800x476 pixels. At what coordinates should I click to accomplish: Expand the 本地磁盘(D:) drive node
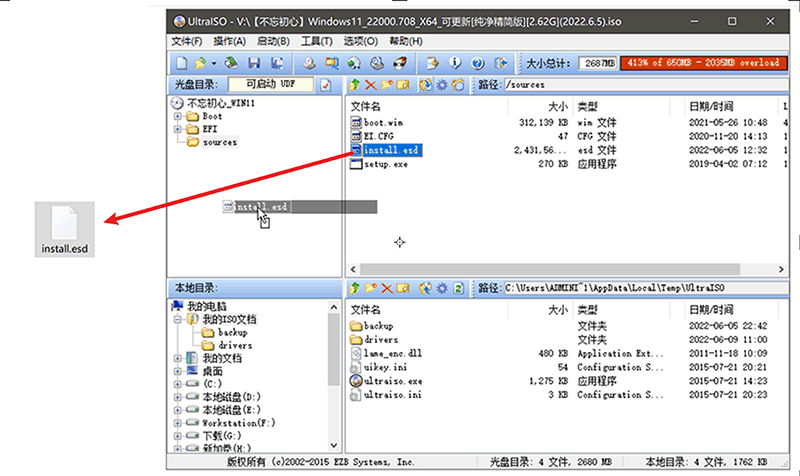pos(178,397)
